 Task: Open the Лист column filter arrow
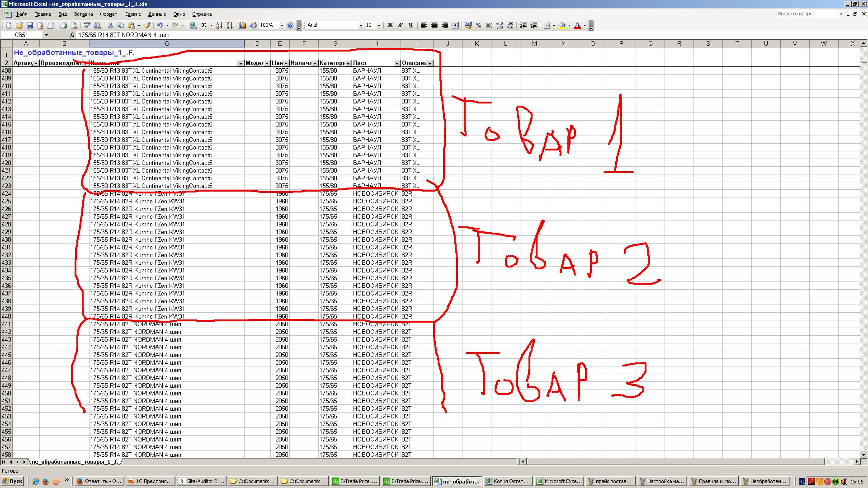[397, 63]
